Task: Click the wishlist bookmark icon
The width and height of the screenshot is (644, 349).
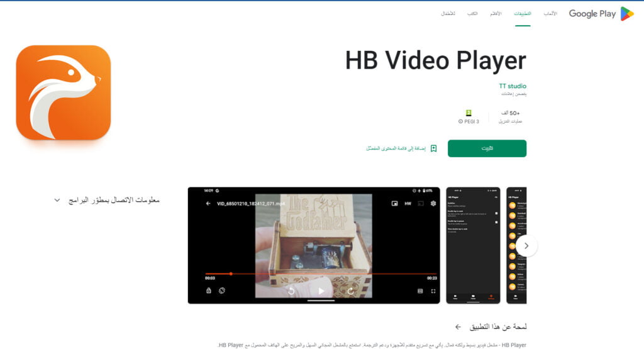Action: tap(433, 148)
